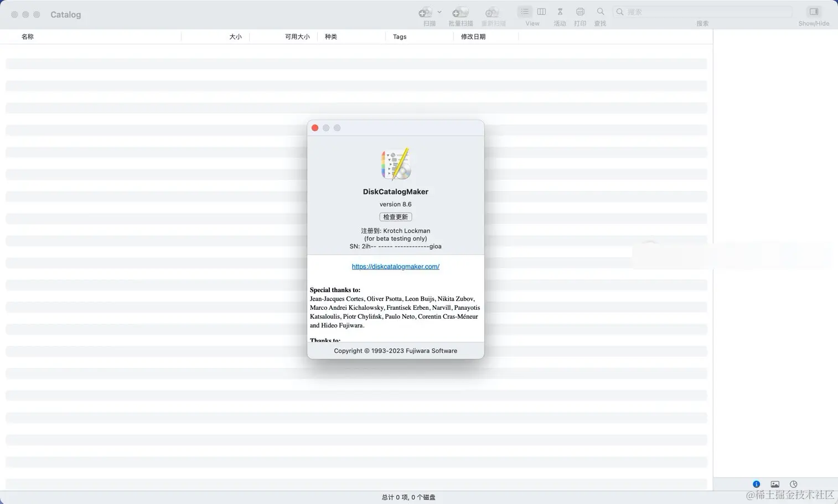
Task: Switch to column view in View control
Action: (x=541, y=12)
